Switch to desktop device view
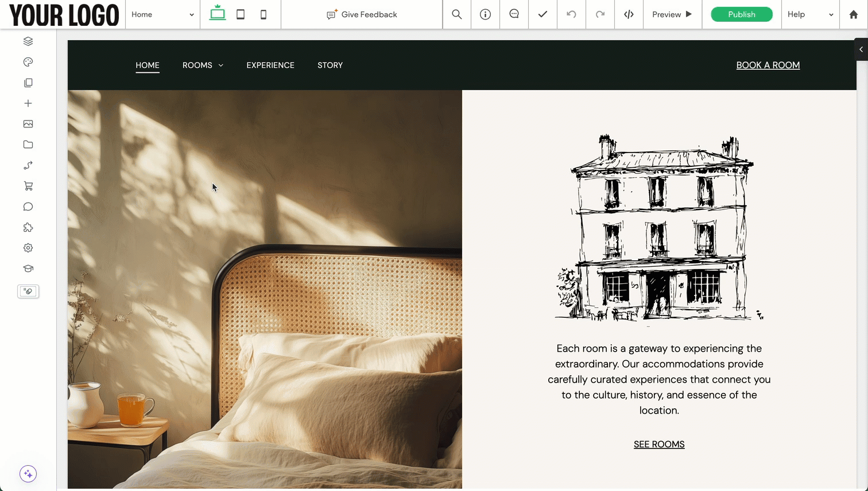The height and width of the screenshot is (491, 868). click(x=218, y=14)
